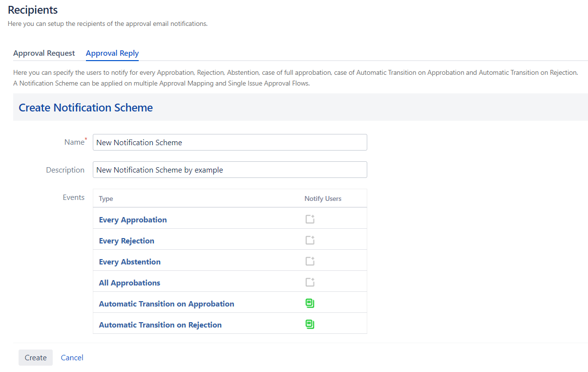Open green notify icon for Automatic Transition on Rejection

click(310, 325)
